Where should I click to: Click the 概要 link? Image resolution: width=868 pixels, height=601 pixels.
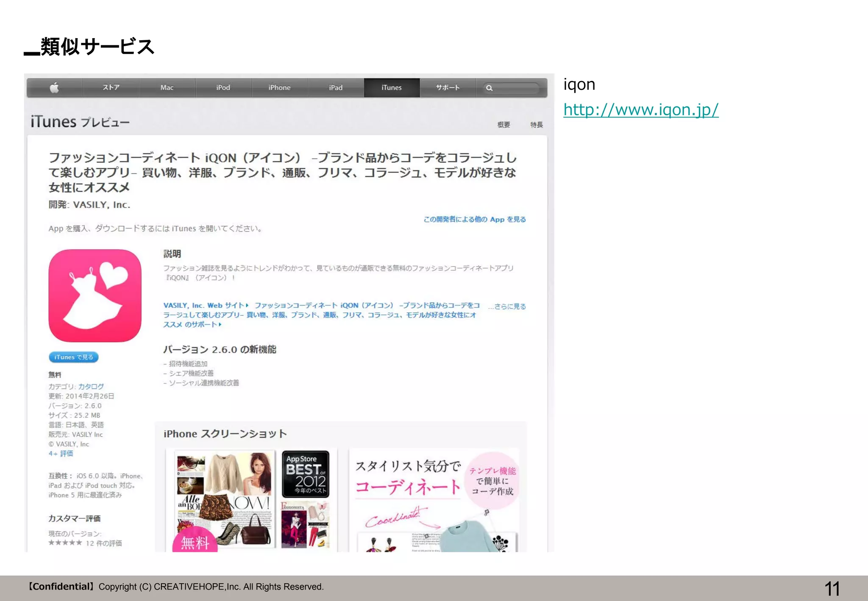pos(504,125)
